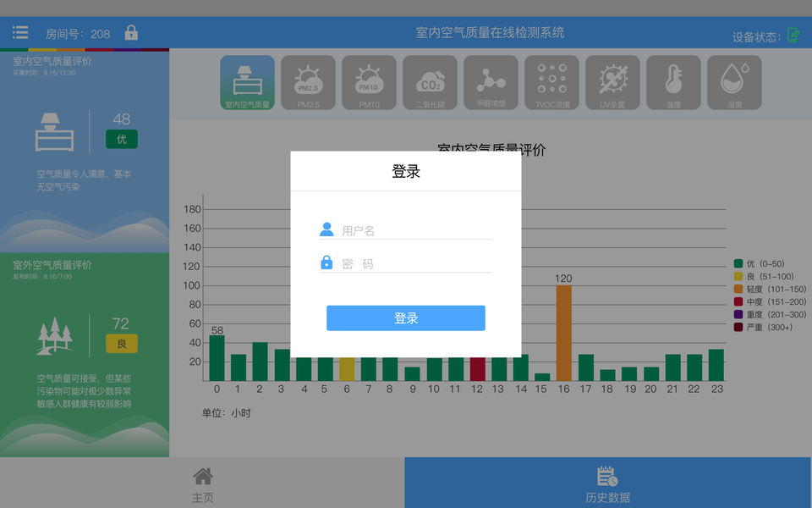The image size is (812, 508).
Task: Click the red bar at hour 12
Action: [477, 369]
